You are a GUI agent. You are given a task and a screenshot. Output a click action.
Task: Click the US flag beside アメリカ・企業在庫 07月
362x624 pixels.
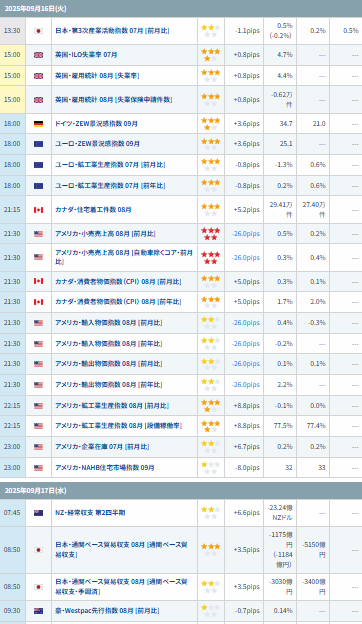coord(38,447)
